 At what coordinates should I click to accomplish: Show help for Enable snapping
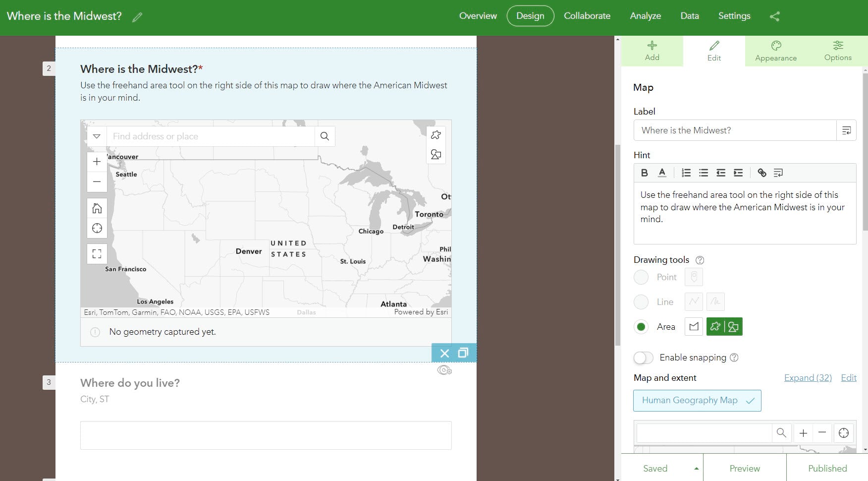[x=734, y=358]
